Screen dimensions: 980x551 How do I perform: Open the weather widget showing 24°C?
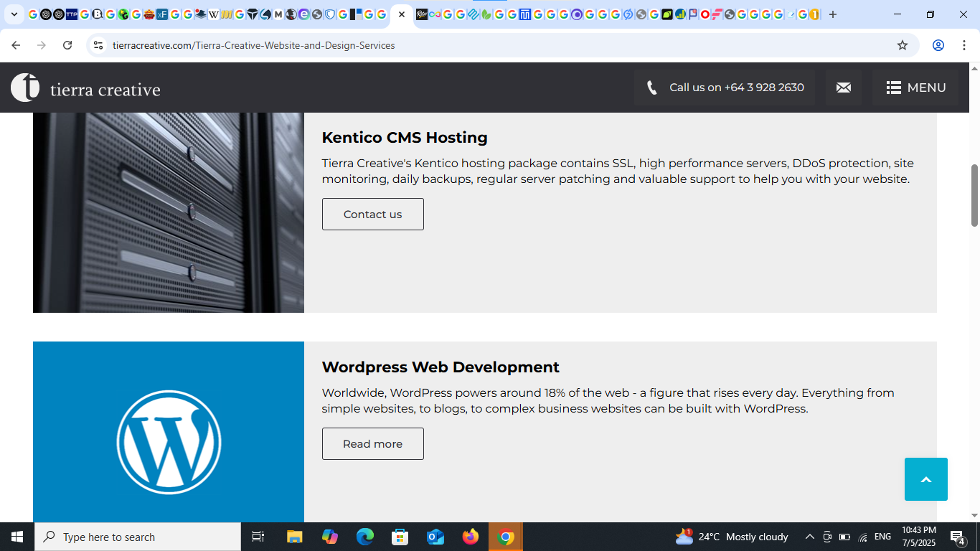[732, 537]
